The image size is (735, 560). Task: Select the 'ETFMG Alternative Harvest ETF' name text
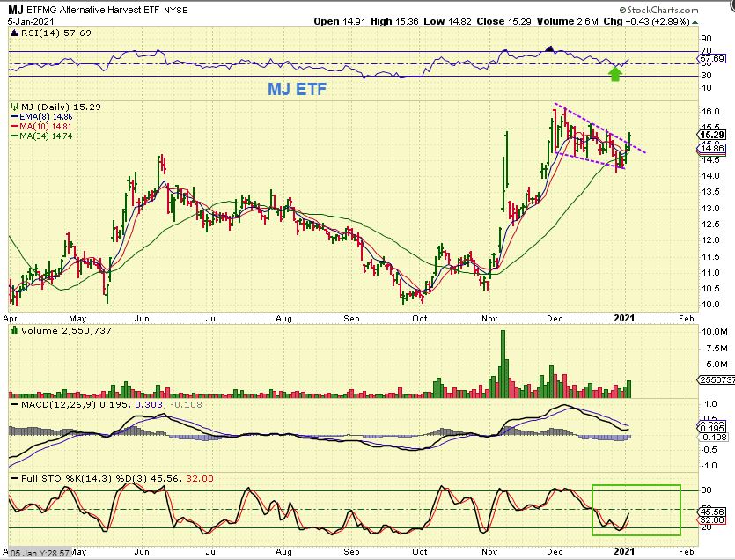(x=92, y=10)
